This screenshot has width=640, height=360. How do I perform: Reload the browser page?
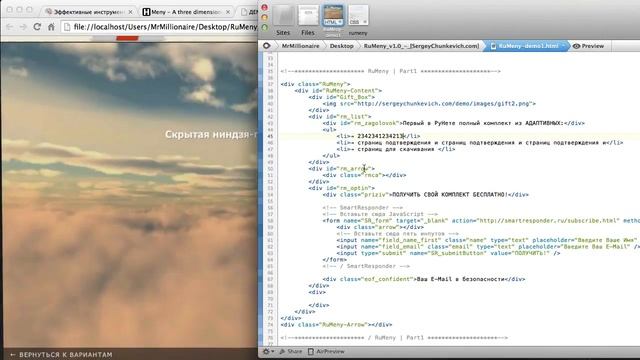pos(37,27)
